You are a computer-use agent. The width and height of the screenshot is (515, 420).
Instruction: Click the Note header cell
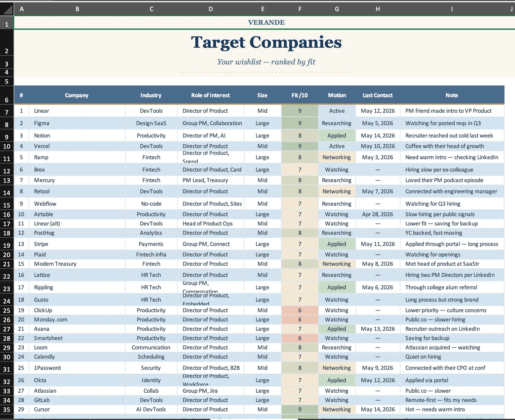tap(452, 95)
